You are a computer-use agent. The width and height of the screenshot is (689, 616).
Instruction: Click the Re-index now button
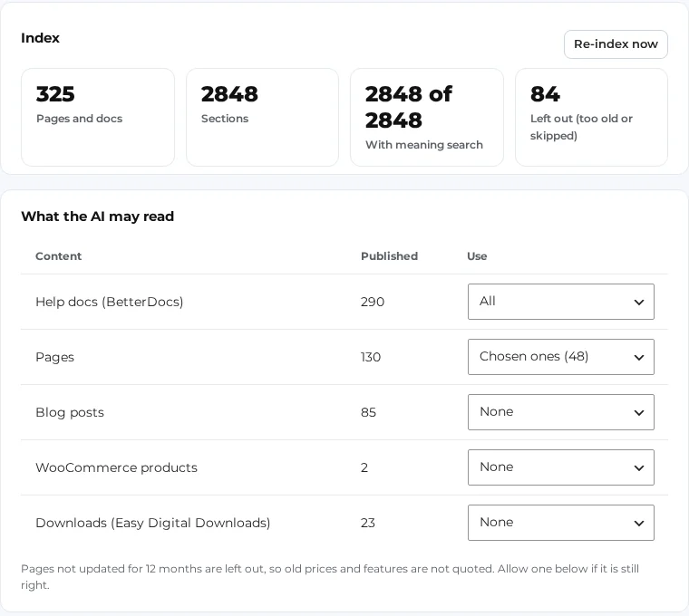tap(616, 44)
